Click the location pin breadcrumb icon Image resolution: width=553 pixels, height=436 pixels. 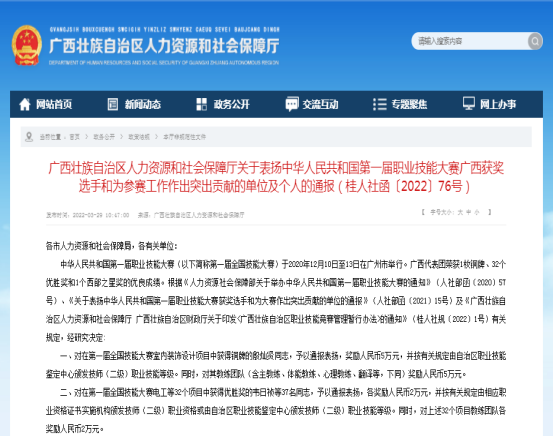click(29, 137)
